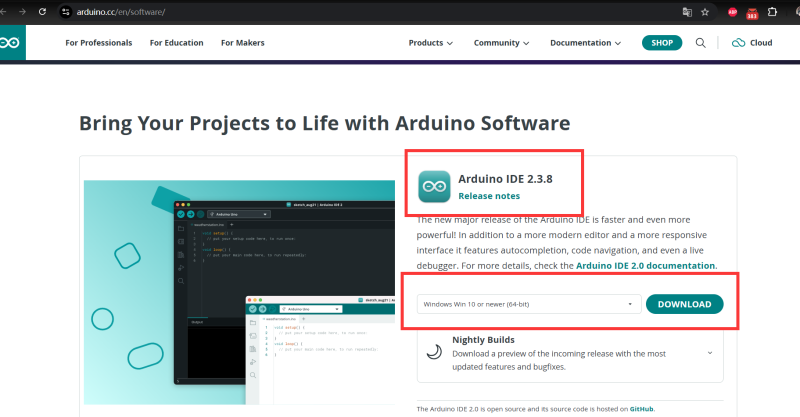Image resolution: width=800 pixels, height=417 pixels.
Task: Open the GitHub source code link
Action: (641, 409)
